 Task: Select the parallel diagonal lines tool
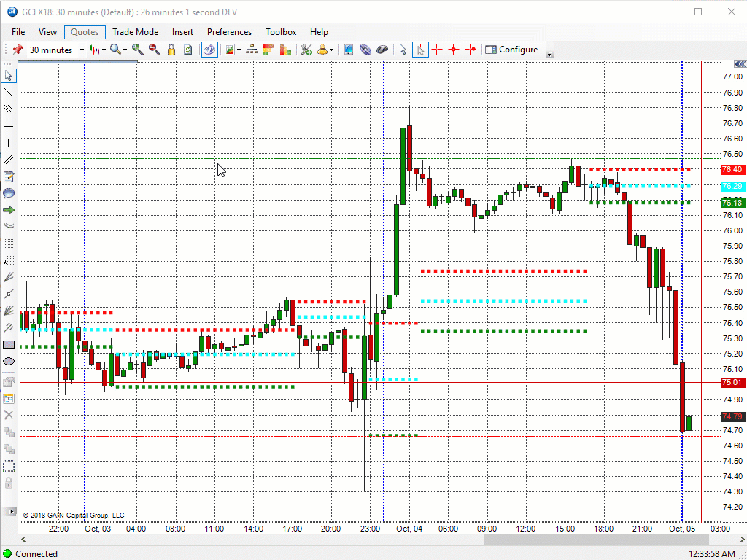(x=9, y=109)
